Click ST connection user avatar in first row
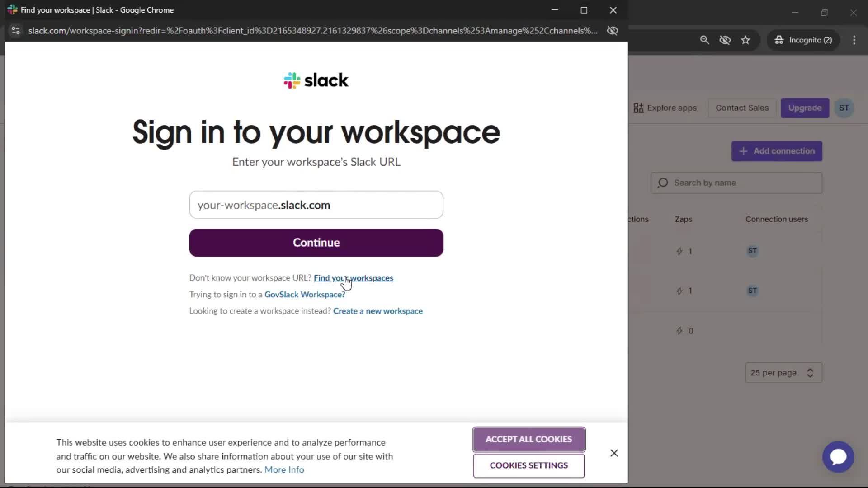This screenshot has width=868, height=488. coord(752,251)
